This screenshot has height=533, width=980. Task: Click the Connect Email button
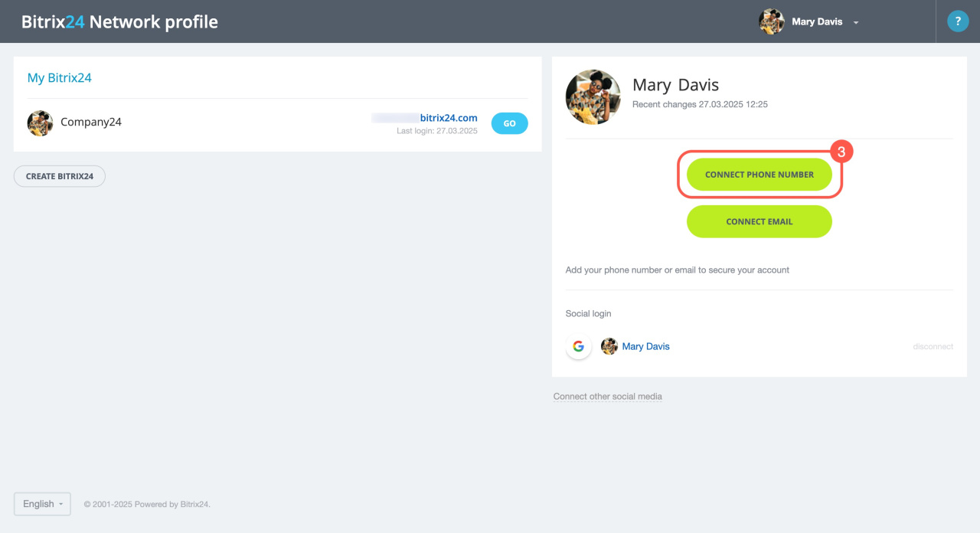759,221
